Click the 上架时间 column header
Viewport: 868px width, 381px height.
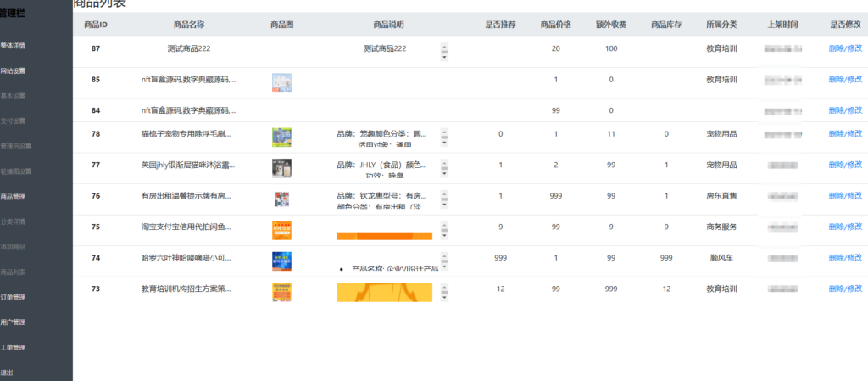782,25
